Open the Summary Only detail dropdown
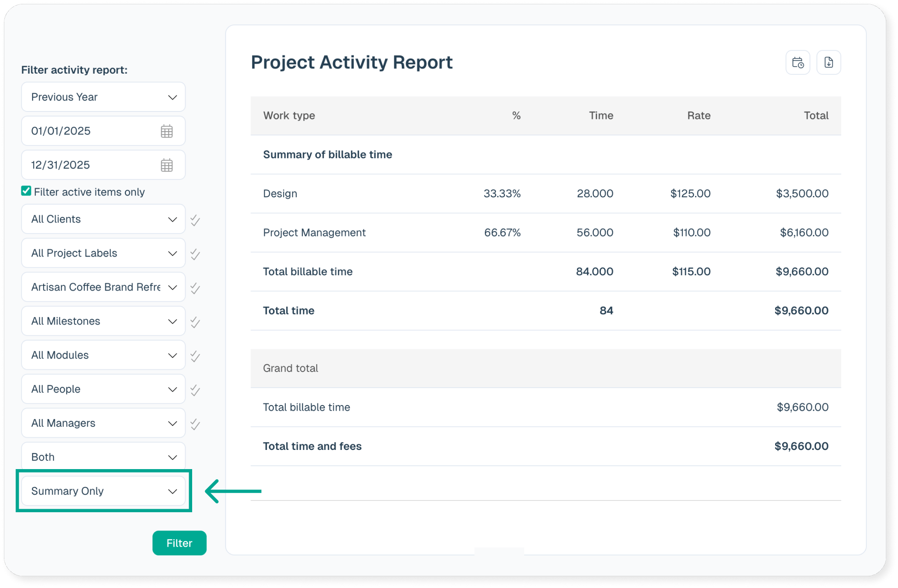 pos(103,491)
